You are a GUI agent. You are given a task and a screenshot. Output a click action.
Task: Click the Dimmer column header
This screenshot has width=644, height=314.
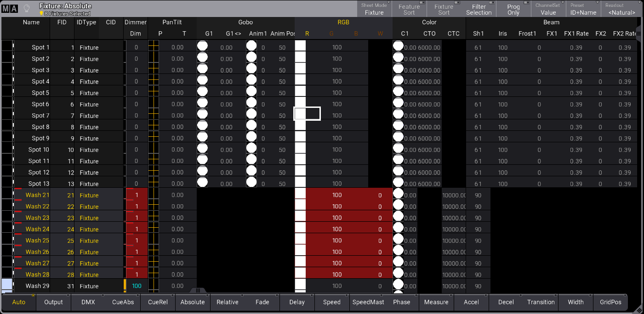point(136,22)
